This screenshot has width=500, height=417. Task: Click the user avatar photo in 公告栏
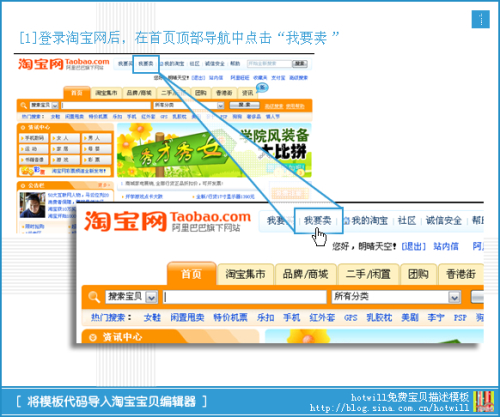(32, 205)
